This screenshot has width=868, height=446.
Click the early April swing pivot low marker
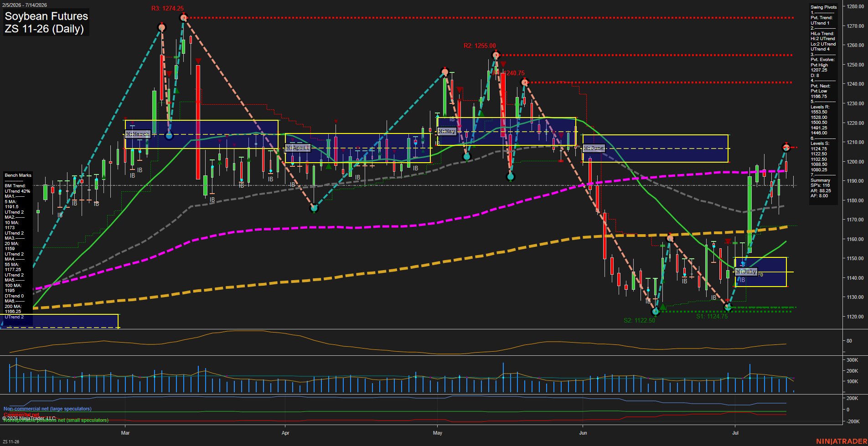pos(314,208)
